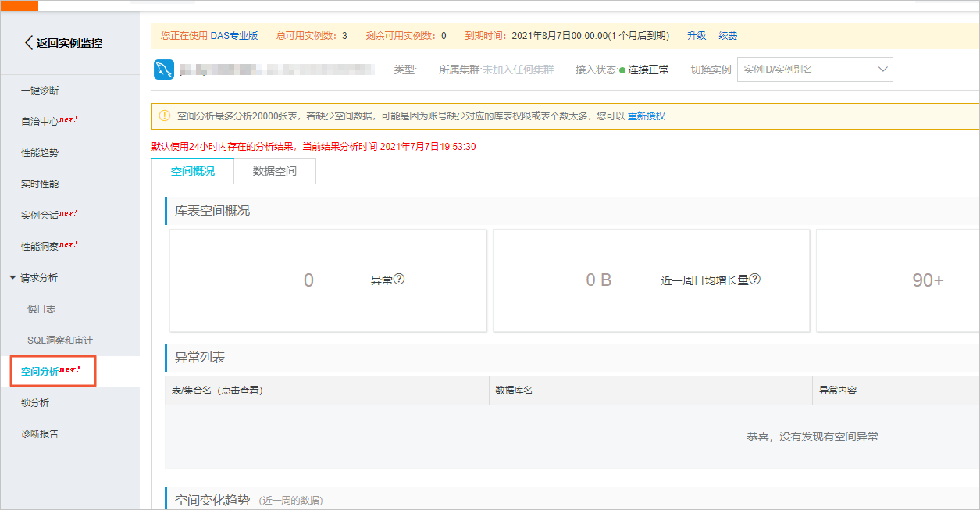Image resolution: width=980 pixels, height=510 pixels.
Task: Click the yellow warning icon in the notice bar
Action: (x=164, y=116)
